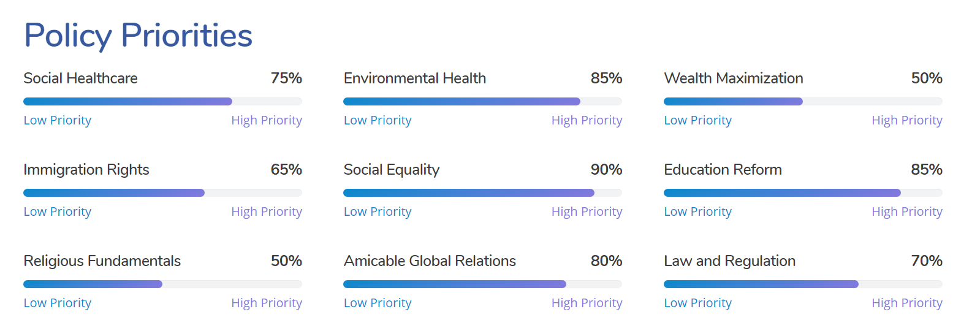Click the Law and Regulation 70% value
980x328 pixels.
click(x=927, y=261)
